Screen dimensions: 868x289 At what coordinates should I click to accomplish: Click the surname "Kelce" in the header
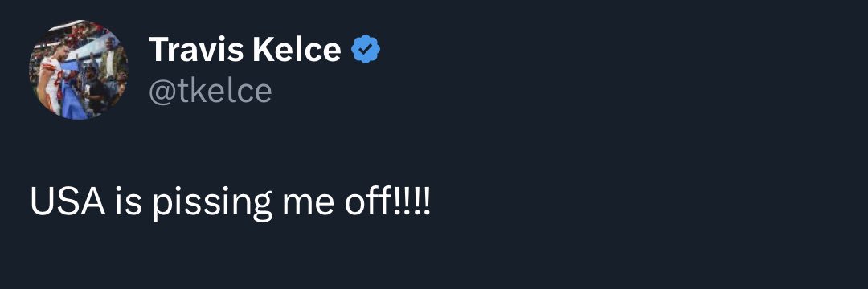pyautogui.click(x=297, y=49)
